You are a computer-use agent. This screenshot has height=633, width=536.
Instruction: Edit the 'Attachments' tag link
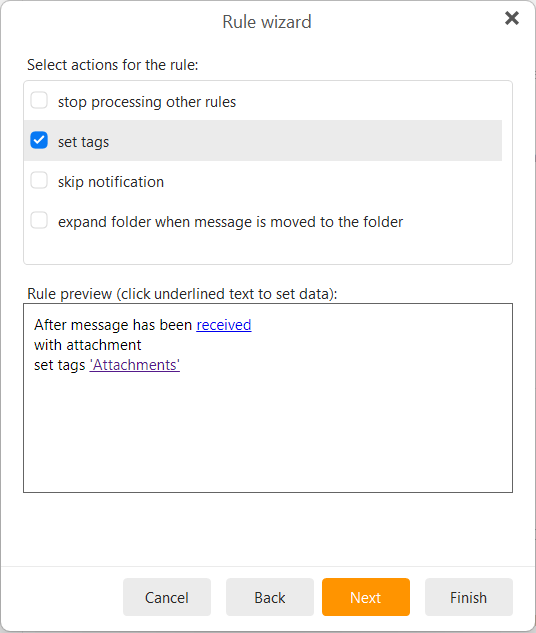coord(135,365)
